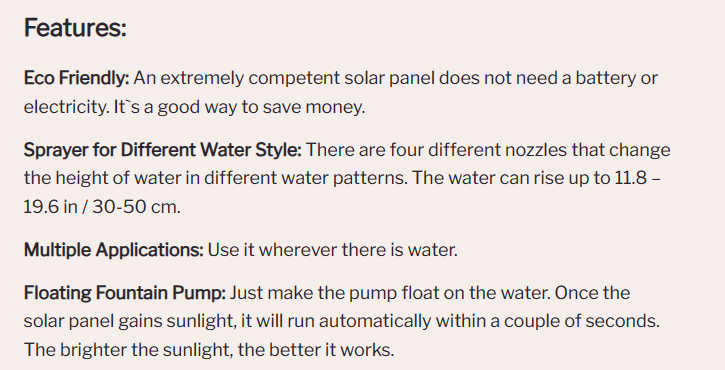This screenshot has width=725, height=370.
Task: Click the sentence 'The brighter the sunlight'
Action: [x=127, y=350]
